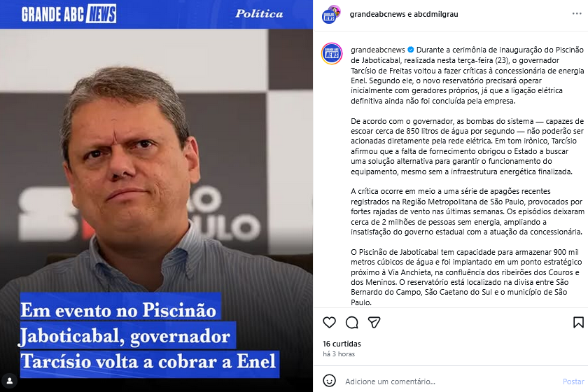Open the grandeabcnews header profile avatar
588x392 pixels.
330,15
